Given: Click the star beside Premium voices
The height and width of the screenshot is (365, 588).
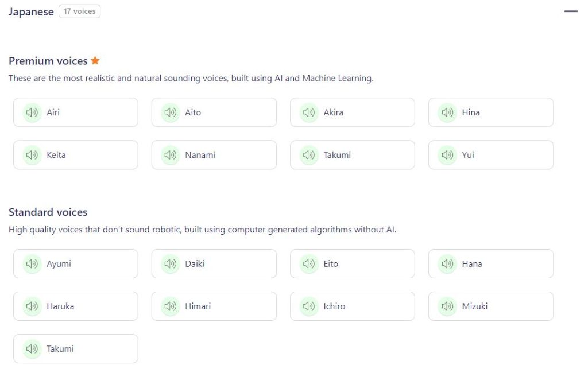Looking at the screenshot, I should coord(95,60).
